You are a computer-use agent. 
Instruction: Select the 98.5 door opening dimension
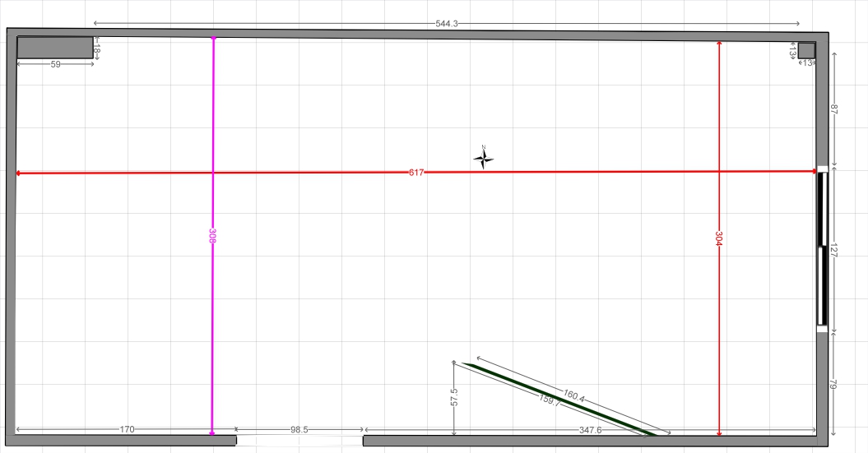299,429
